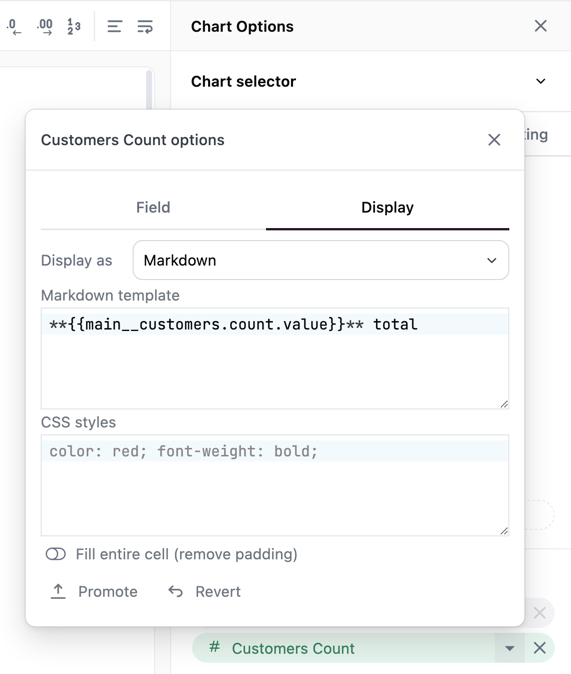
Task: Open the Display as Markdown dropdown
Action: point(321,260)
